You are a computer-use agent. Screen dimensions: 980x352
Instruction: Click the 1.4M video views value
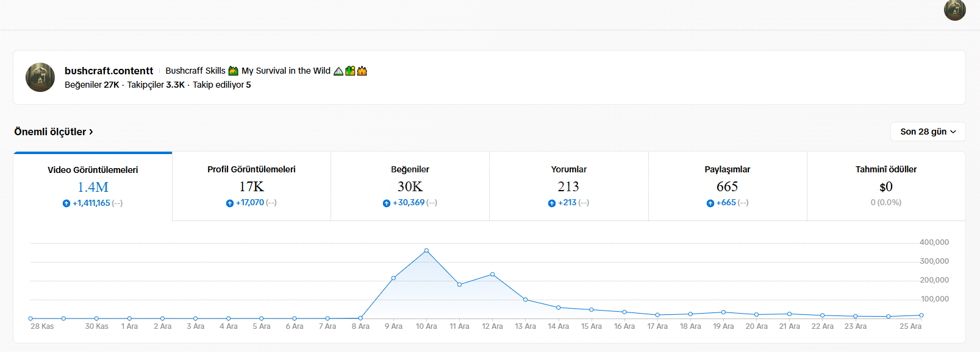point(93,187)
